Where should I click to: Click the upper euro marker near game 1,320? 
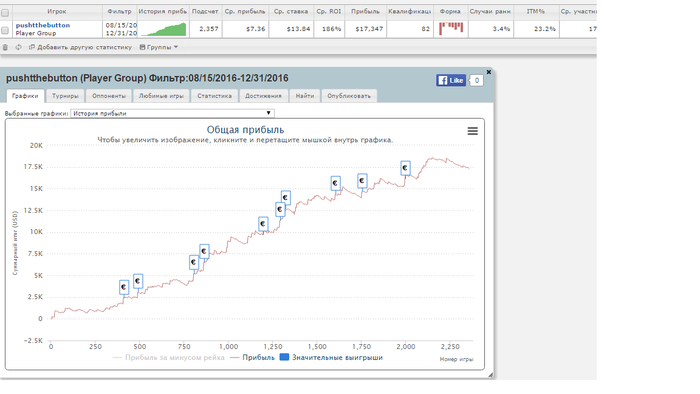tap(285, 197)
